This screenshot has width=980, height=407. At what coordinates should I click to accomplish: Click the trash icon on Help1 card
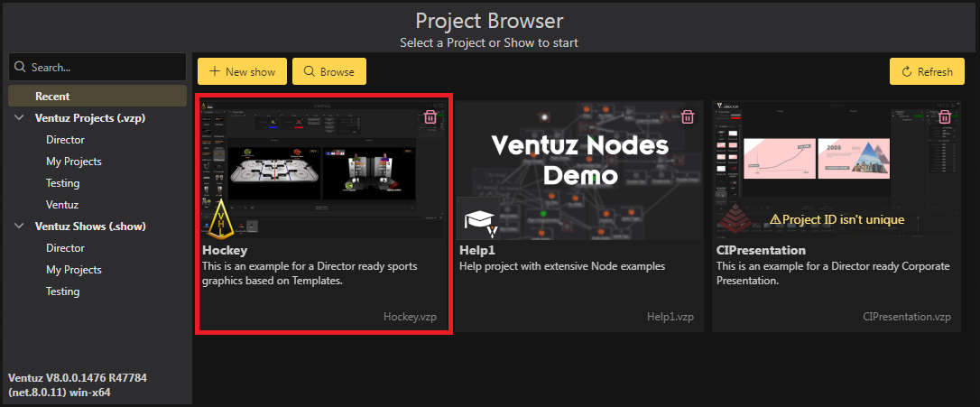pos(688,116)
